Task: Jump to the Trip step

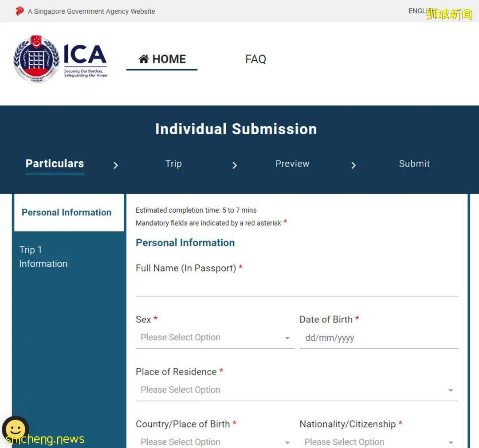Action: [173, 164]
